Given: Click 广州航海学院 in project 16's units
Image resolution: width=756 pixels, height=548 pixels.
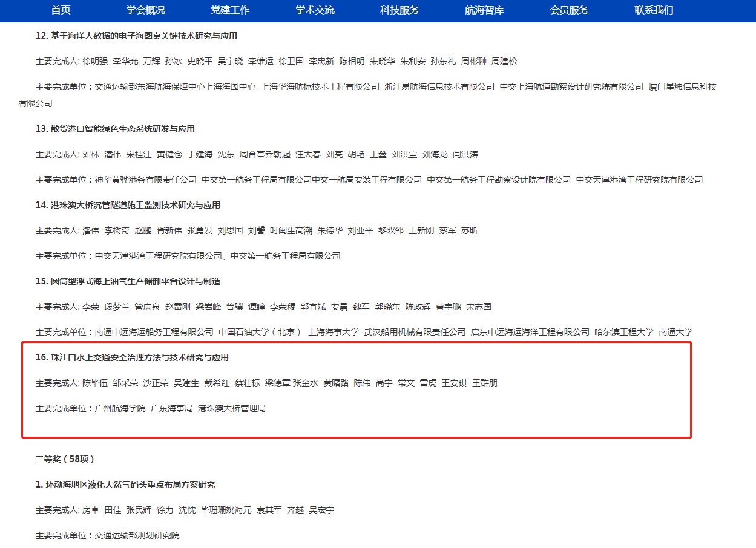Looking at the screenshot, I should click(x=120, y=408).
